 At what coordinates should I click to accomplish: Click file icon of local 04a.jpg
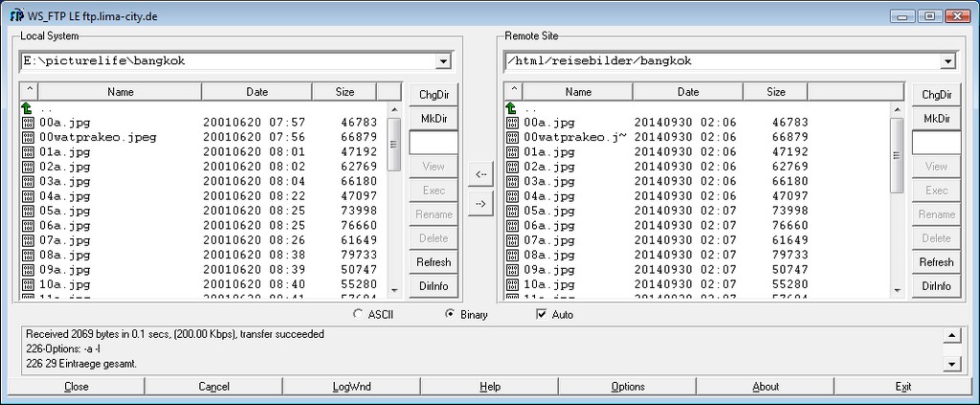click(28, 196)
